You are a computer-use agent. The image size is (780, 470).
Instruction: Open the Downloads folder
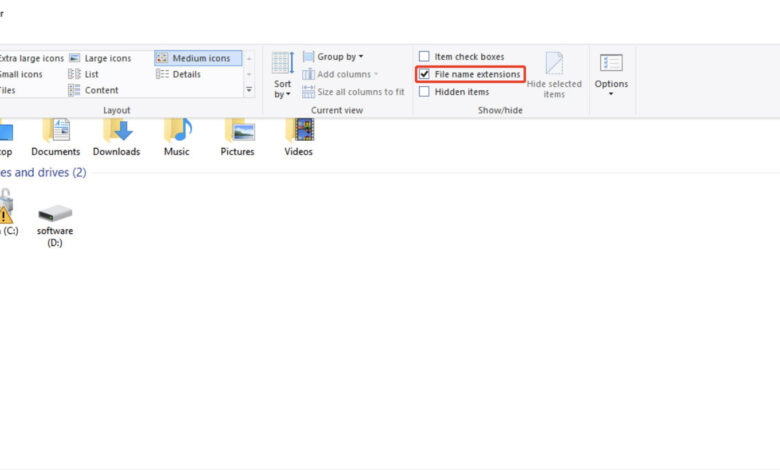pyautogui.click(x=116, y=137)
